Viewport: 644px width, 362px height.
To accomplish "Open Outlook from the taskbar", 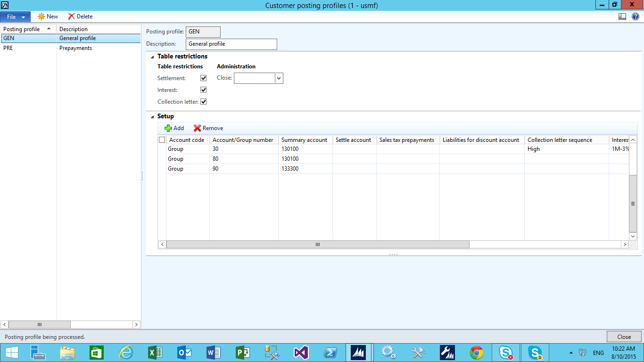I will pos(184,353).
